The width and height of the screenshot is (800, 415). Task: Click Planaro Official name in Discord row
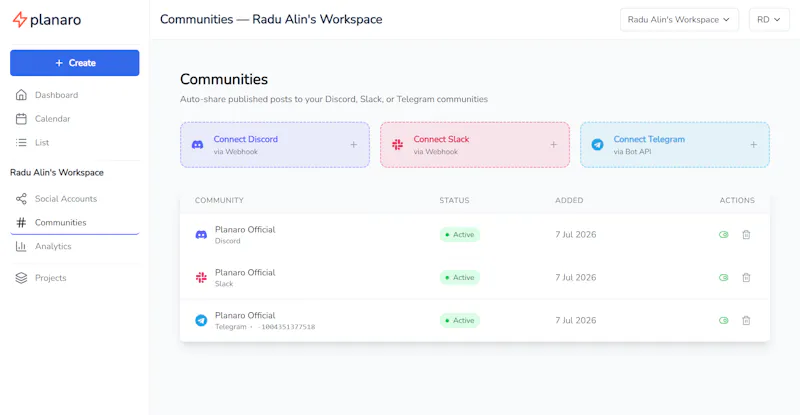point(245,230)
